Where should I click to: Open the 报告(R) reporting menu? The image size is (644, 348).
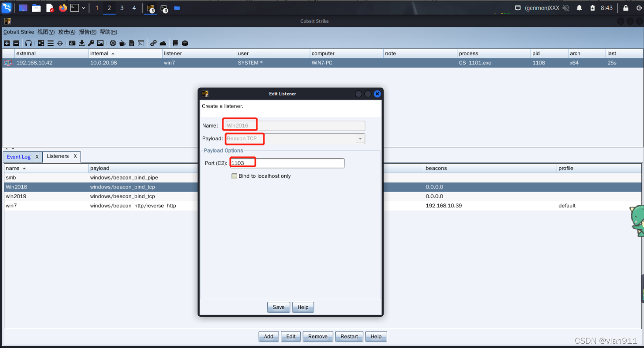(88, 32)
